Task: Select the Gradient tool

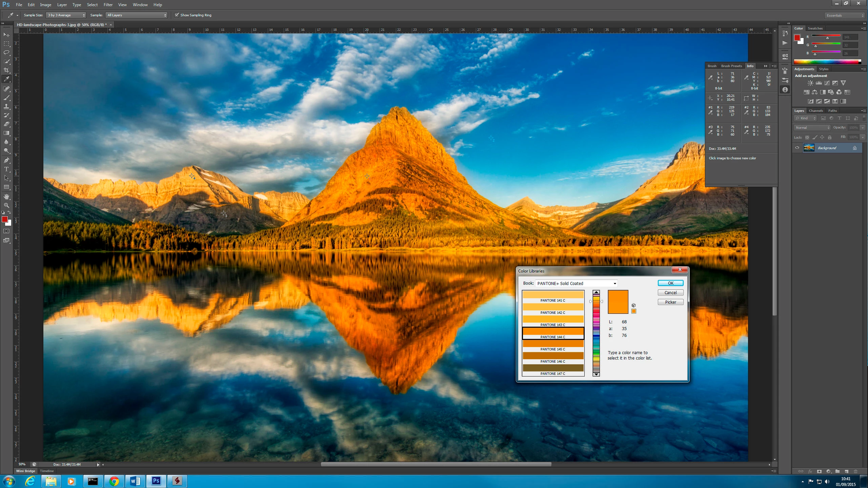Action: click(x=6, y=133)
